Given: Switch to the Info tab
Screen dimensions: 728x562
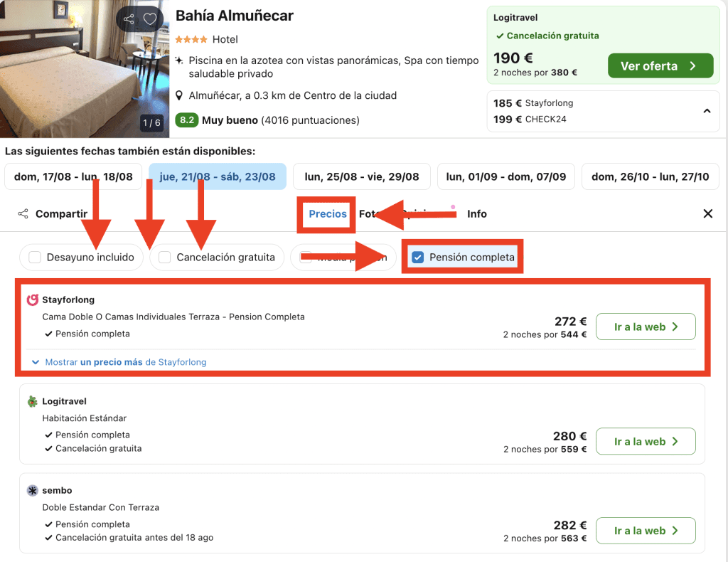Looking at the screenshot, I should [x=476, y=213].
